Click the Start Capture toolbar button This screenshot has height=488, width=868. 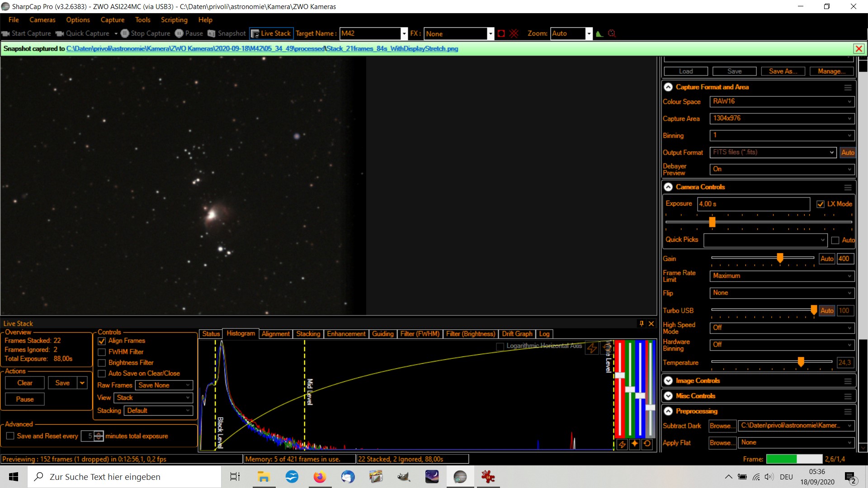coord(26,33)
